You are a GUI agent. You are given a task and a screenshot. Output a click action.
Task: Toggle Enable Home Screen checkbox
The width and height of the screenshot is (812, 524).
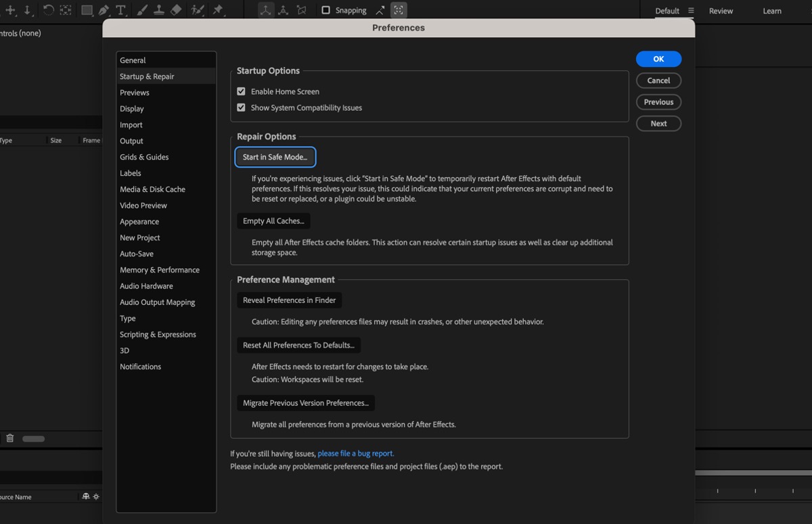coord(241,91)
